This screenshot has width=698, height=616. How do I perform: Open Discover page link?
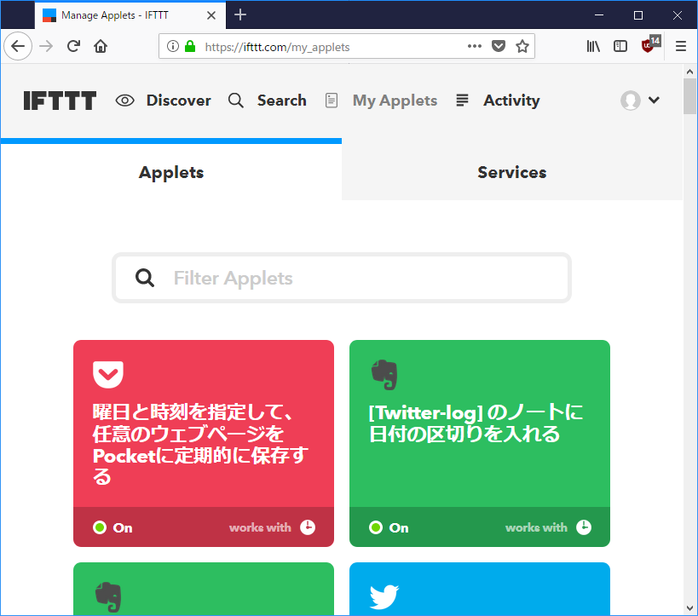tap(178, 101)
